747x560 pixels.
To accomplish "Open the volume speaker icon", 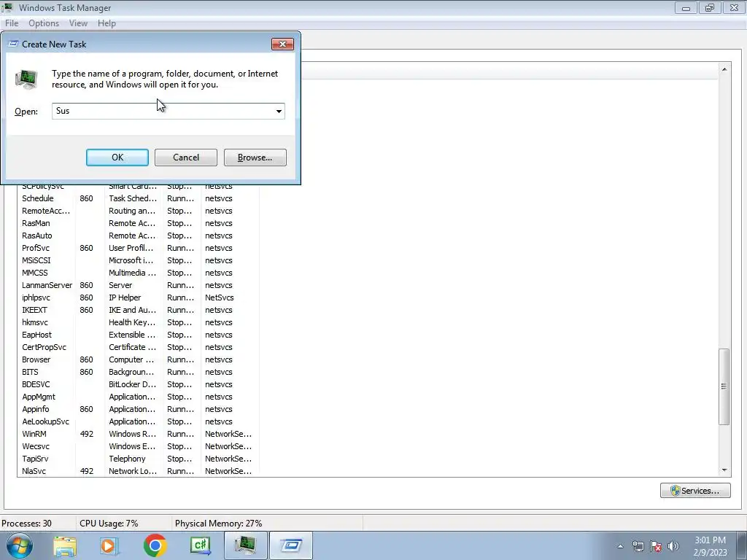I will click(673, 546).
